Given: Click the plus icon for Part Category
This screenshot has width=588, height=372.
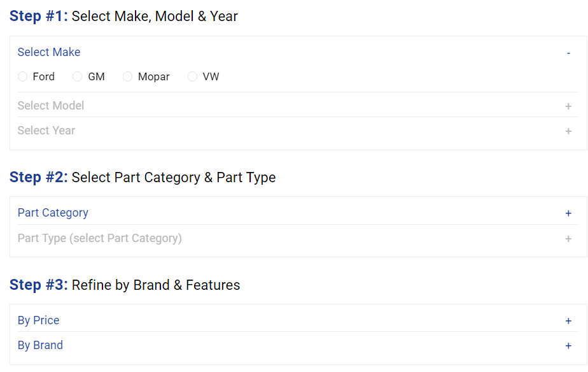Looking at the screenshot, I should pyautogui.click(x=568, y=213).
